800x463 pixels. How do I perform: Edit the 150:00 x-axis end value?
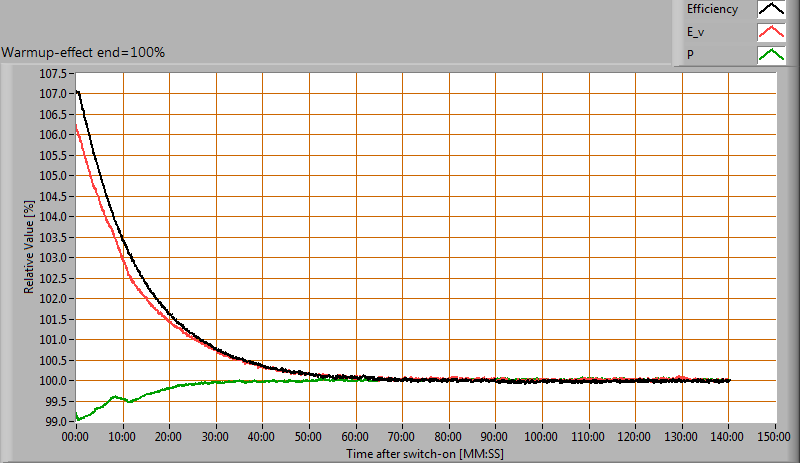775,437
